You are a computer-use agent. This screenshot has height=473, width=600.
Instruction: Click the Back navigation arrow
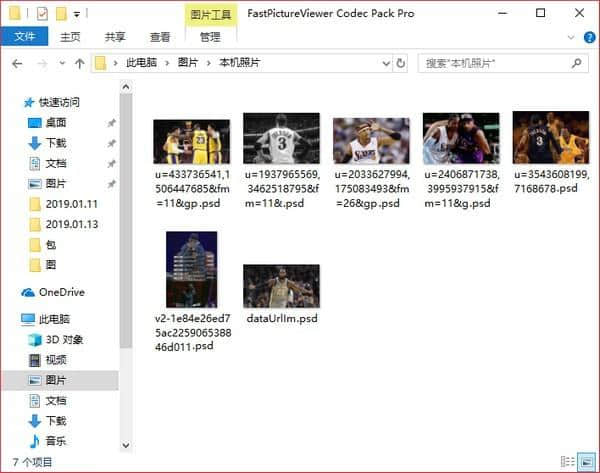[x=17, y=63]
